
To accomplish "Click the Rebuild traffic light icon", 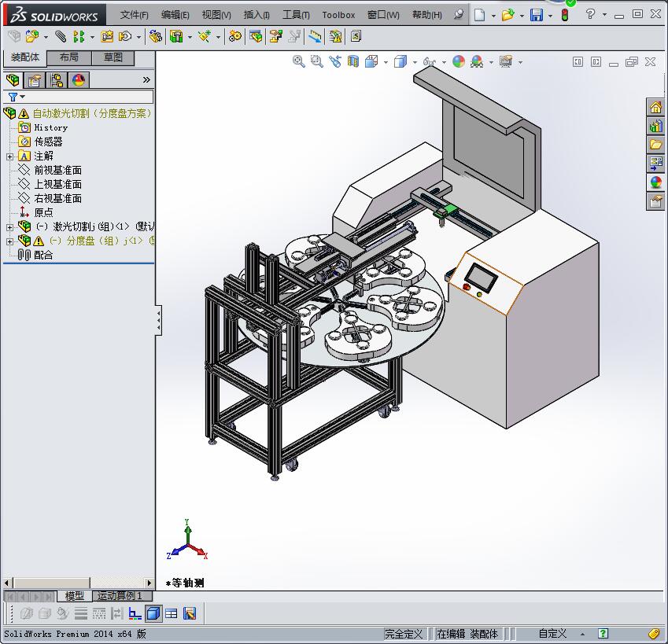I will tap(565, 15).
